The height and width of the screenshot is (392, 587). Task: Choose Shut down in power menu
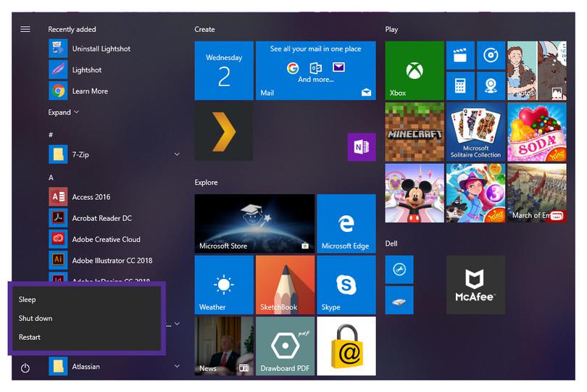[x=87, y=318]
